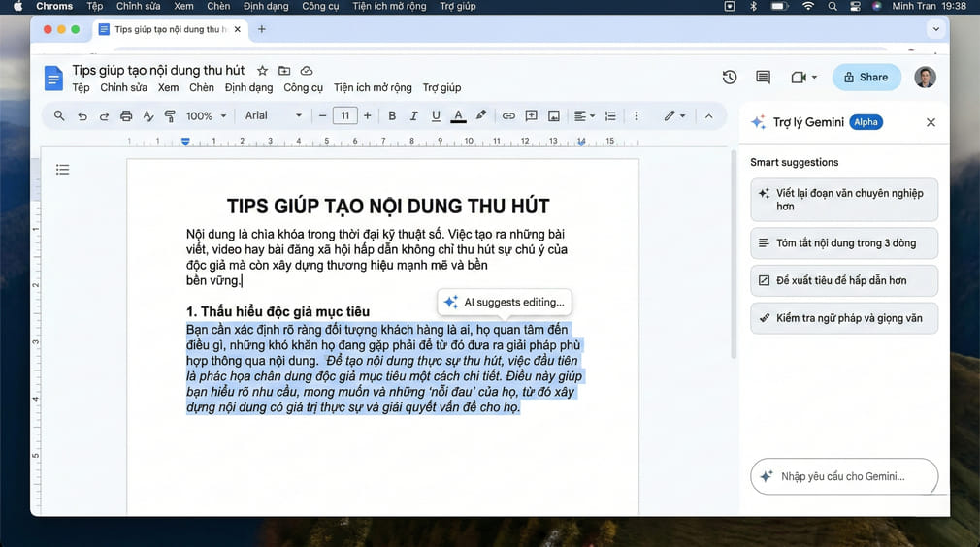Insert a link
The width and height of the screenshot is (980, 547).
point(508,116)
